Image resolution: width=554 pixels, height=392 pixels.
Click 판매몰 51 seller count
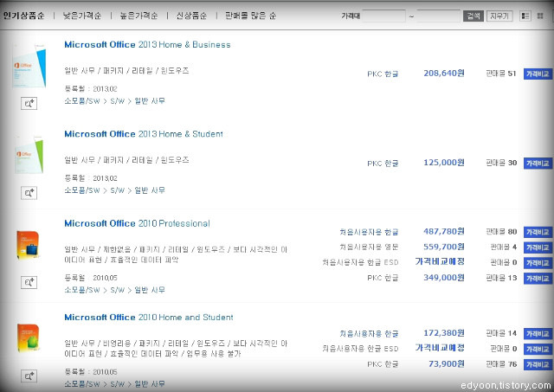pos(501,74)
